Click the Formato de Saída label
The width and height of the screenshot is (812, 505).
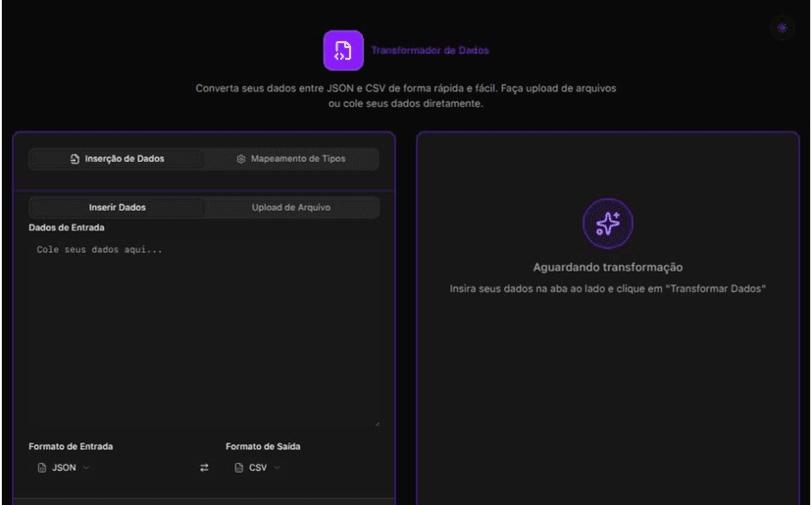tap(263, 446)
